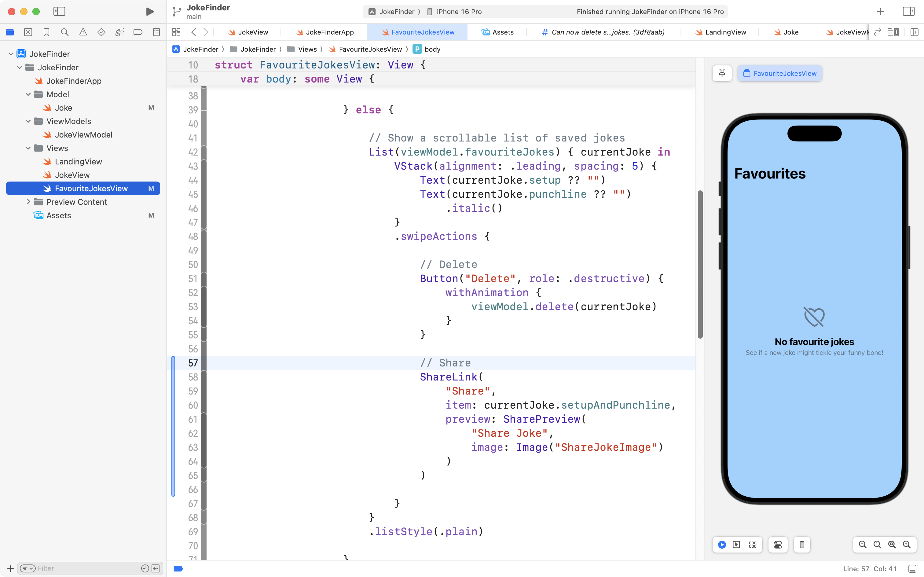This screenshot has width=924, height=577.
Task: Click the editor vertical scrollbar
Action: [x=700, y=264]
